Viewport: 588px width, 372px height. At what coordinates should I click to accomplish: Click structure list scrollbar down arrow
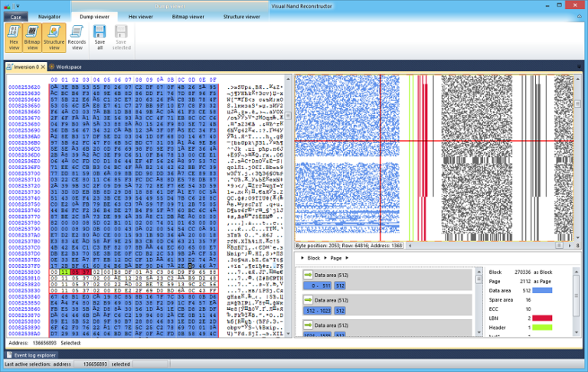(479, 333)
